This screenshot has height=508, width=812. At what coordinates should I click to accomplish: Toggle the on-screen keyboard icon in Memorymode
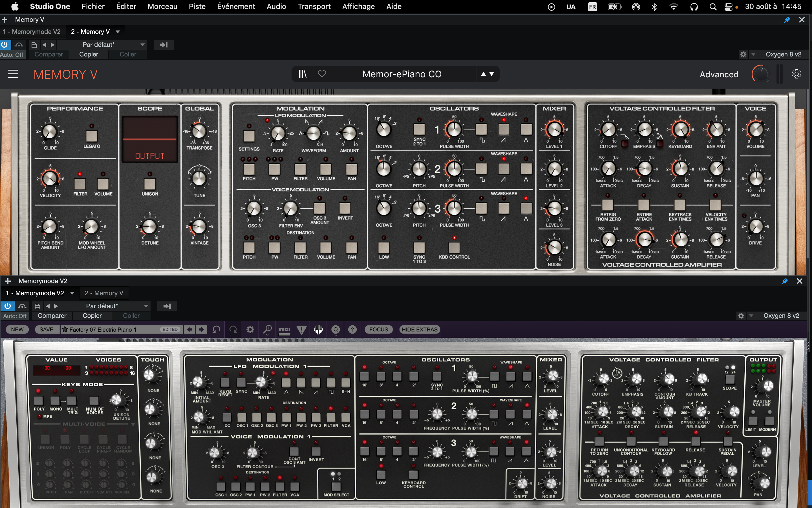318,330
